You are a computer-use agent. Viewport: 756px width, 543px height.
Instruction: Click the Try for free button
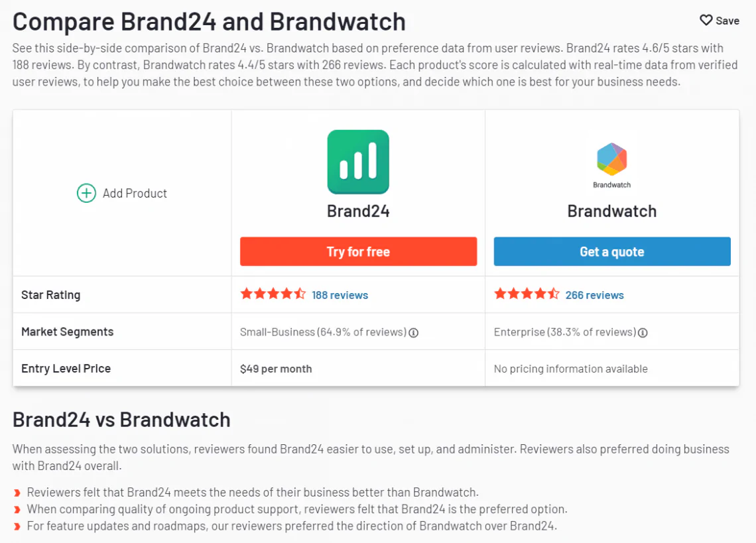pos(358,251)
